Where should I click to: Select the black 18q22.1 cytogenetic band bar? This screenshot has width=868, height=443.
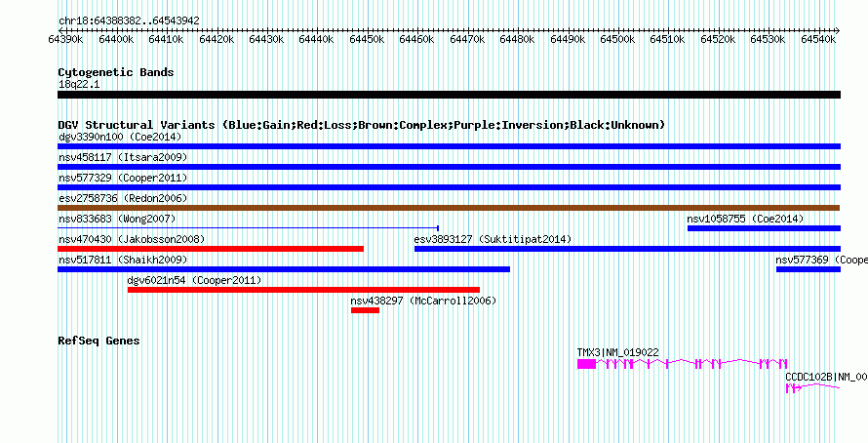tap(449, 95)
